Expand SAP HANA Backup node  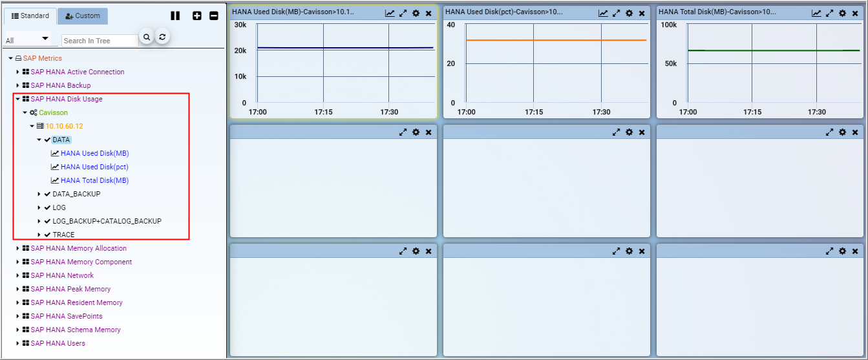pos(18,85)
